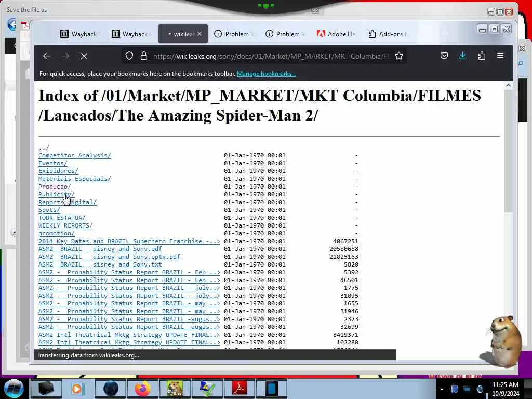The width and height of the screenshot is (532, 399).
Task: Open Probability Status Report may file sized 1655
Action: [129, 303]
